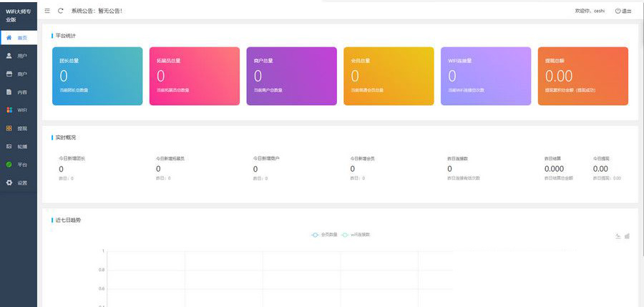Click the 首页 house icon in sidebar

[x=9, y=37]
